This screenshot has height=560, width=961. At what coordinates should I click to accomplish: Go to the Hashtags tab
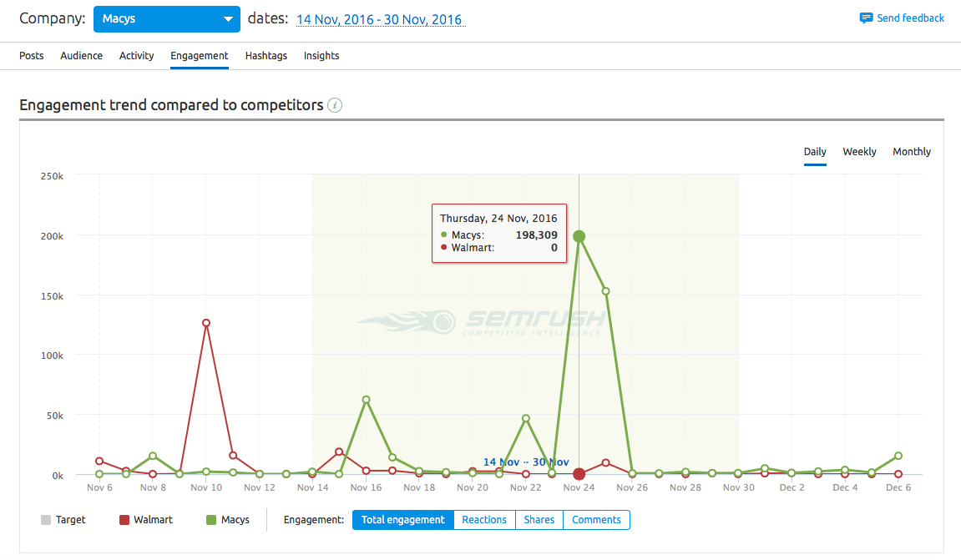point(266,56)
